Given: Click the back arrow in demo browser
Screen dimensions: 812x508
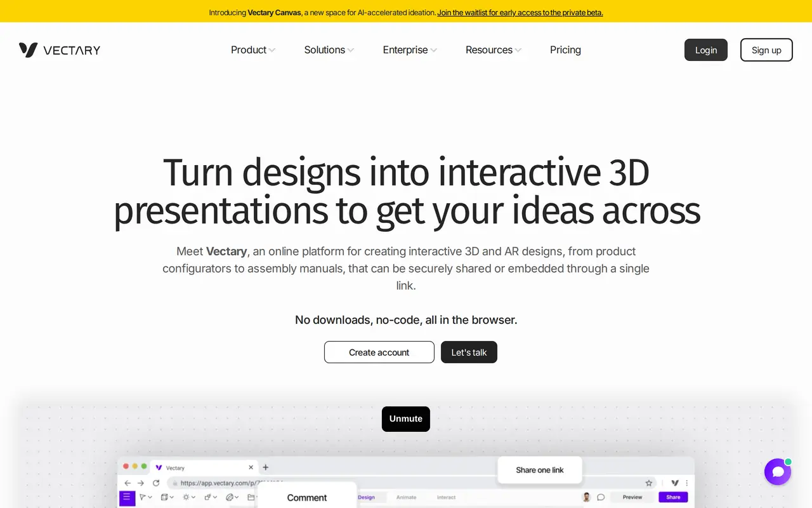Looking at the screenshot, I should tap(128, 483).
